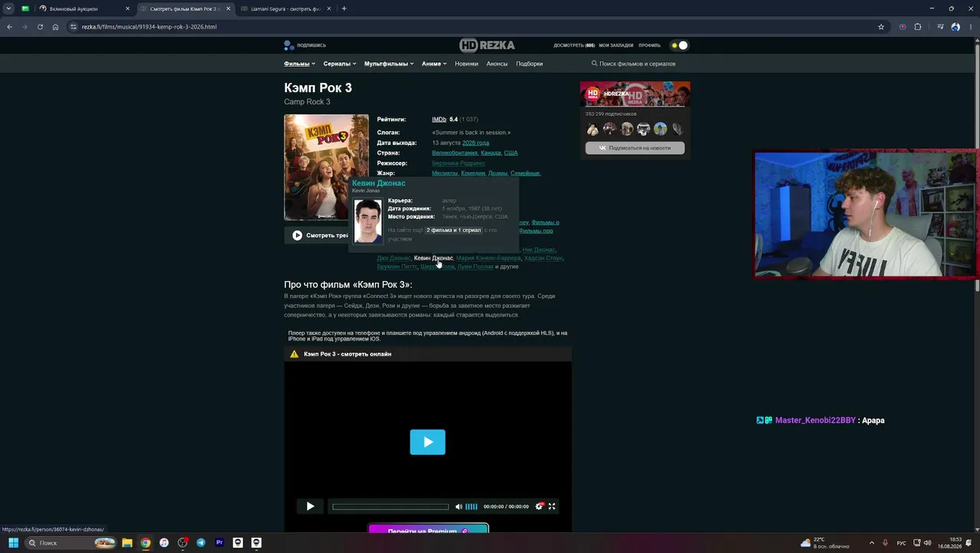Image resolution: width=980 pixels, height=553 pixels.
Task: Open the Новинки menu item
Action: [x=467, y=64]
